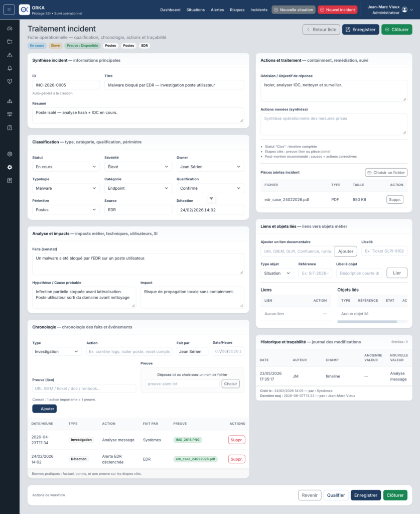Click the Actions menées synthèse text area
This screenshot has height=514, width=420.
tap(334, 124)
